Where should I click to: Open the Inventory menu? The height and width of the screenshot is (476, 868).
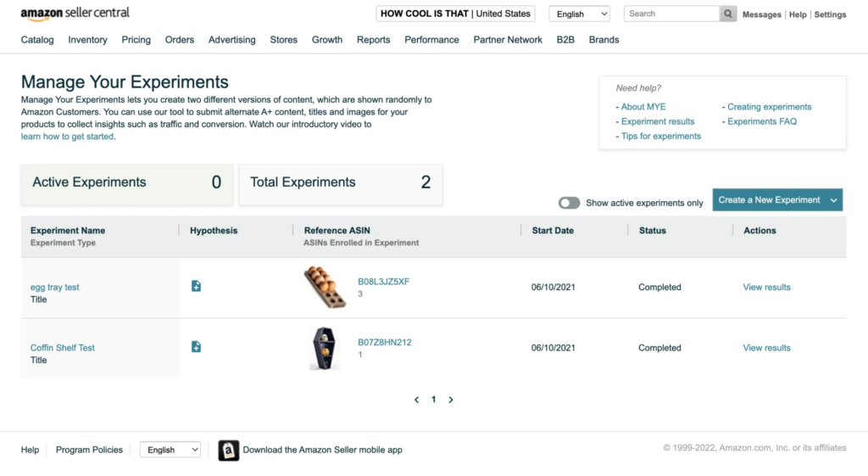(87, 40)
